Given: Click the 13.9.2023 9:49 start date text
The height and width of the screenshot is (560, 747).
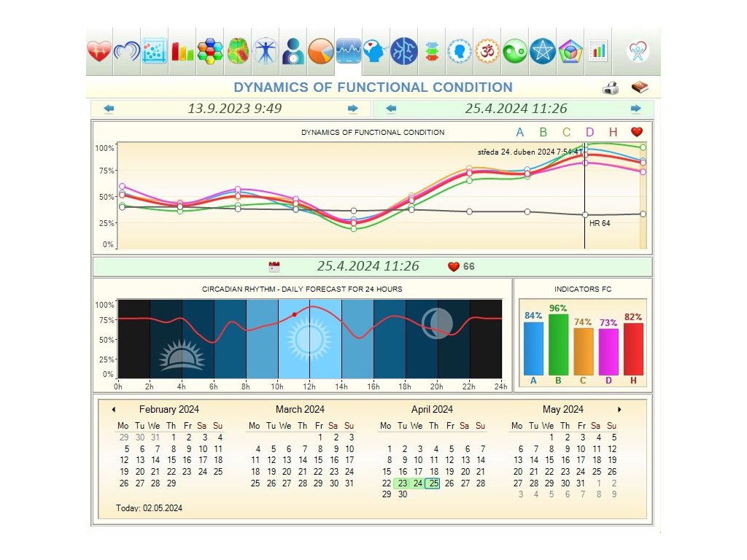Looking at the screenshot, I should [x=234, y=109].
